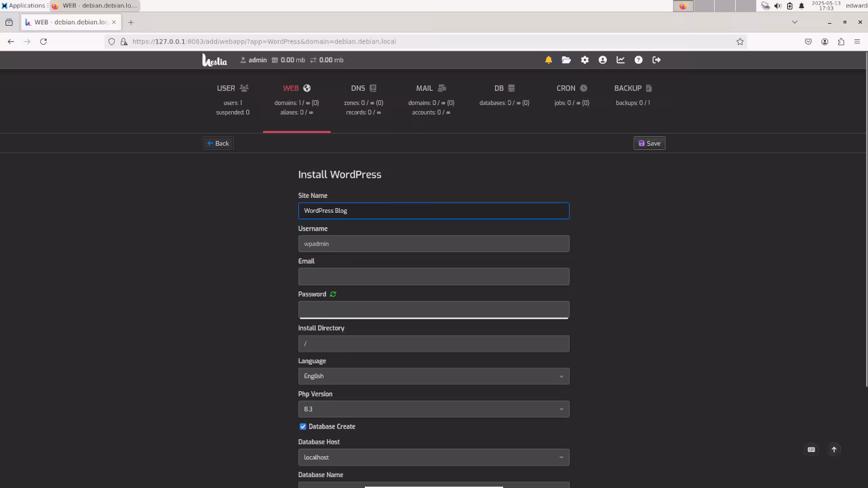The height and width of the screenshot is (488, 868).
Task: Click the Save button
Action: (x=649, y=143)
